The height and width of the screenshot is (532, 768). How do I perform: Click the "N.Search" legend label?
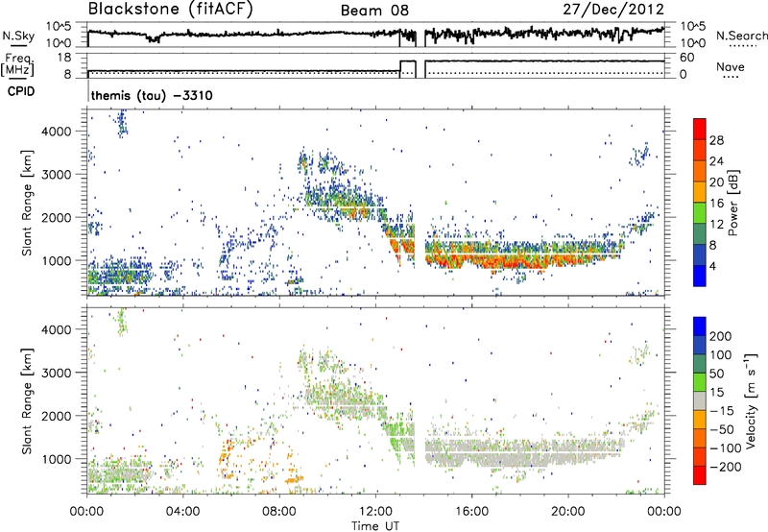741,36
